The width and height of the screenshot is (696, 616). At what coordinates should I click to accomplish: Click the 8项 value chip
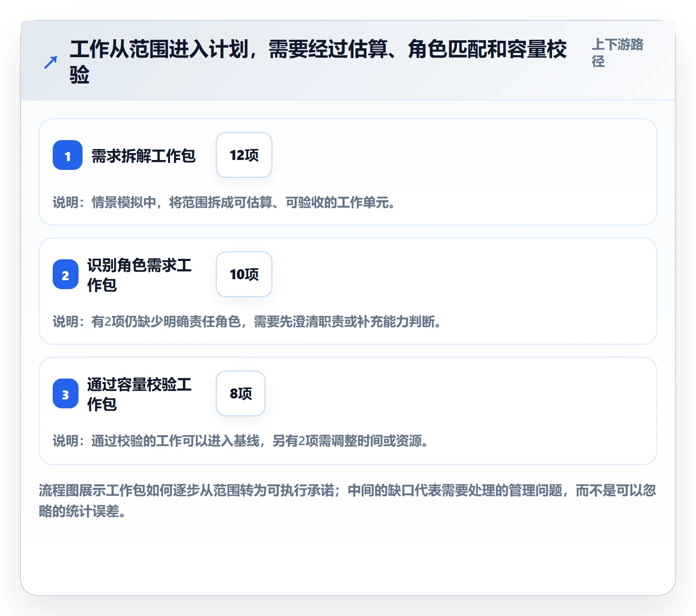click(x=241, y=393)
